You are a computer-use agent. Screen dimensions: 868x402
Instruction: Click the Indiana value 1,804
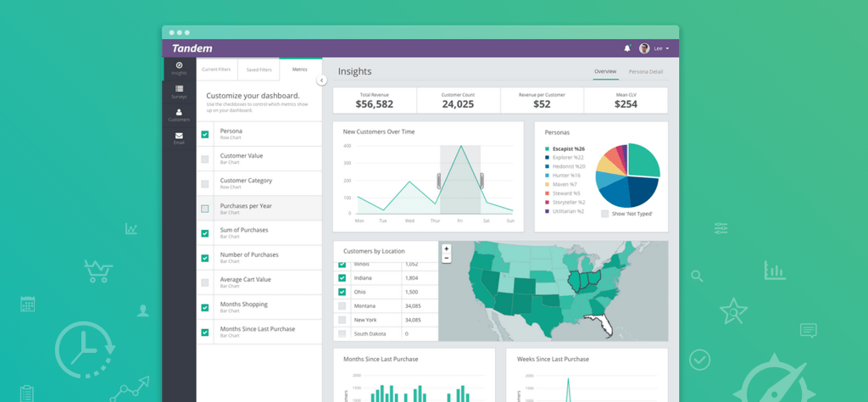[411, 278]
